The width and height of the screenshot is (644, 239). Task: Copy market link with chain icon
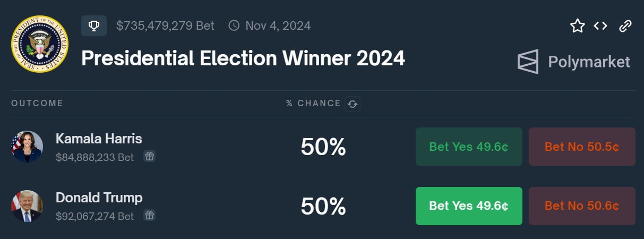625,25
